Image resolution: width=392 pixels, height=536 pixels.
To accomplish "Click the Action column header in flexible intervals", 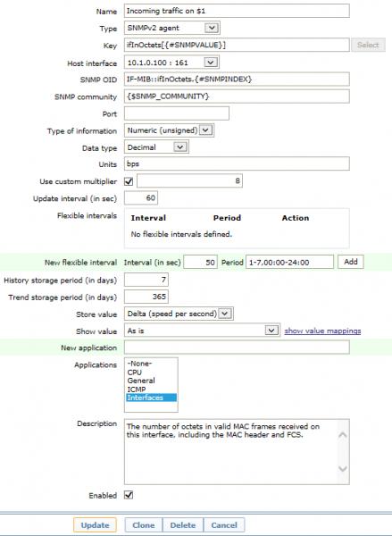I will [296, 218].
